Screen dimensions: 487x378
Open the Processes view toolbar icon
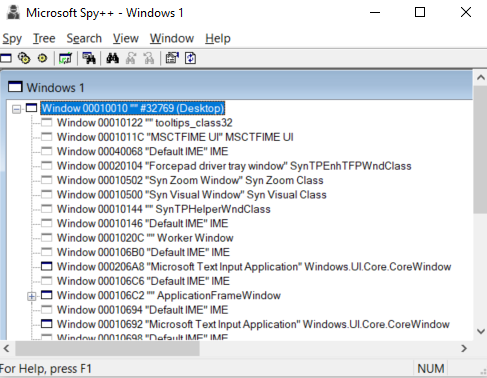[24, 58]
